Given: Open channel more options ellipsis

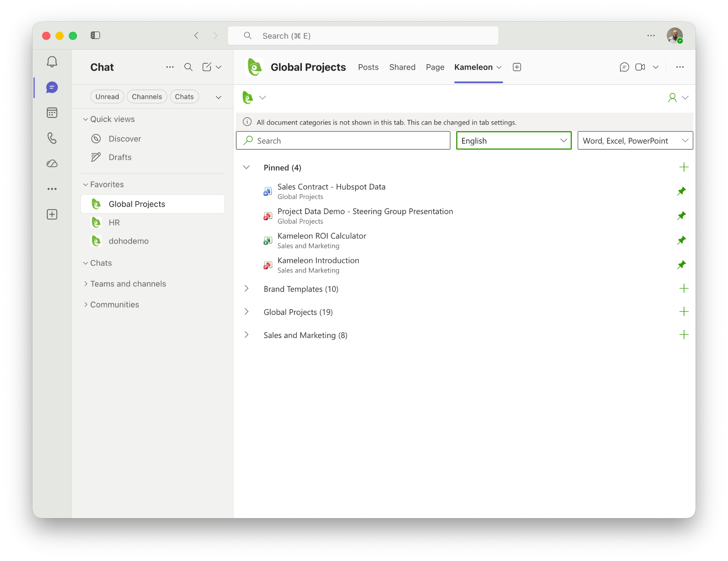Looking at the screenshot, I should (680, 67).
